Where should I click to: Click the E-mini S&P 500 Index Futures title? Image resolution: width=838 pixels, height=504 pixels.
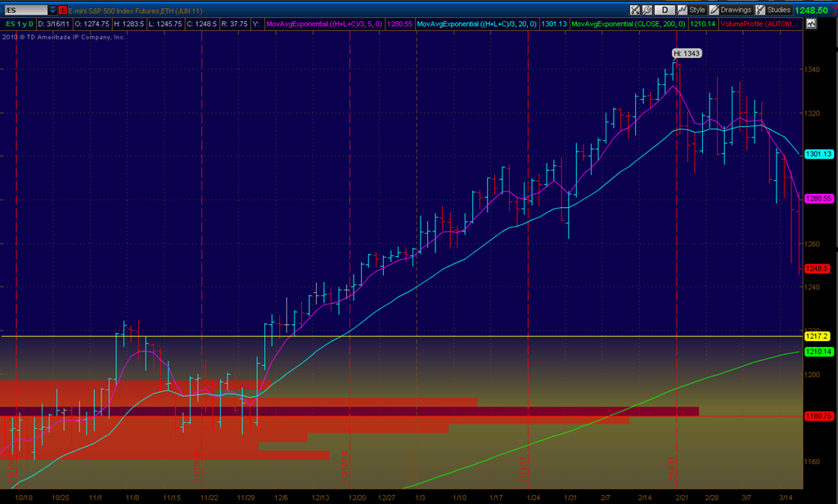click(x=135, y=11)
